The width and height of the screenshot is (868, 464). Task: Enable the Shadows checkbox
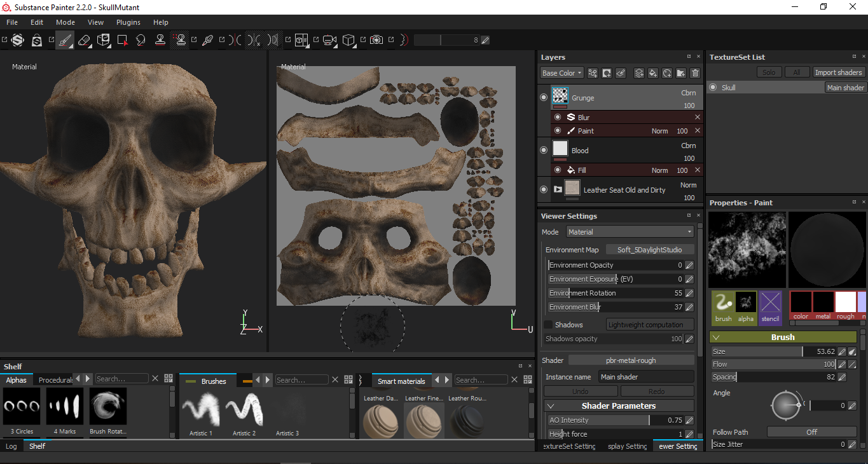548,325
